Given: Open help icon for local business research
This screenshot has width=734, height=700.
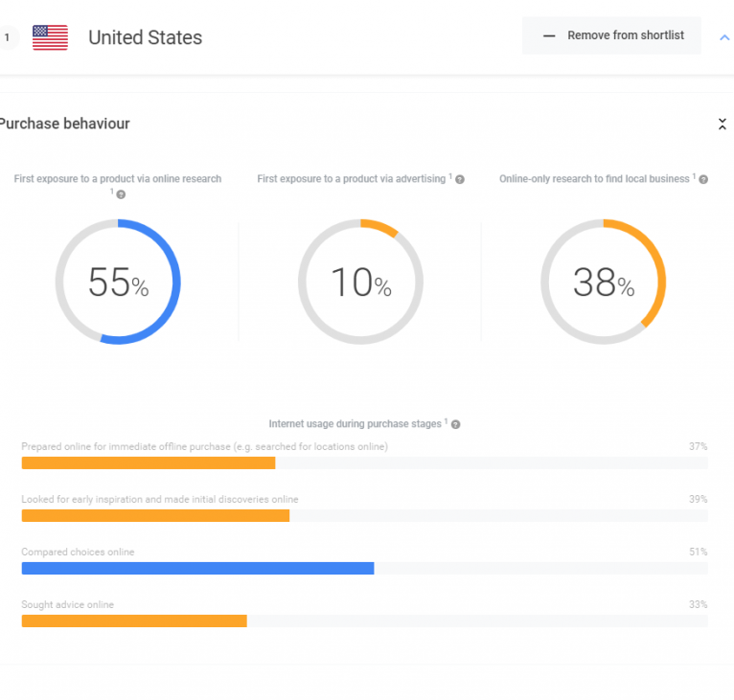Looking at the screenshot, I should (703, 179).
